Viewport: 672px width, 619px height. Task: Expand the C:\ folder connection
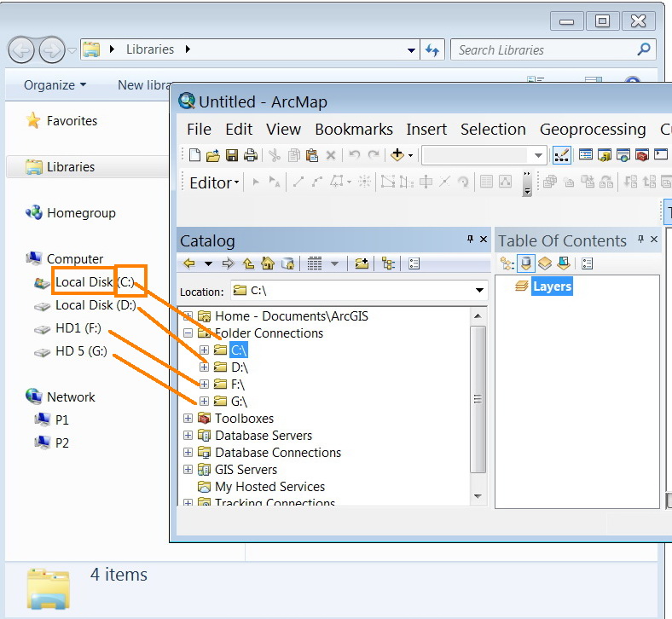204,350
